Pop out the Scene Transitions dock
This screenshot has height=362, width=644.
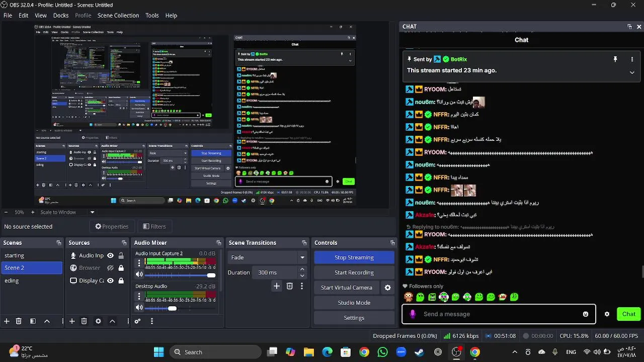pos(304,243)
